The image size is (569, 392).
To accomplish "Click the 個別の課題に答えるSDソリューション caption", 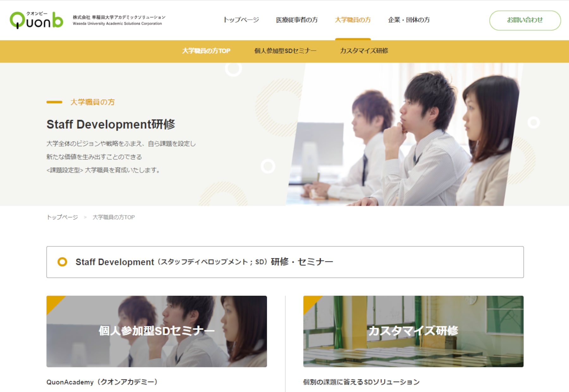I will 361,382.
